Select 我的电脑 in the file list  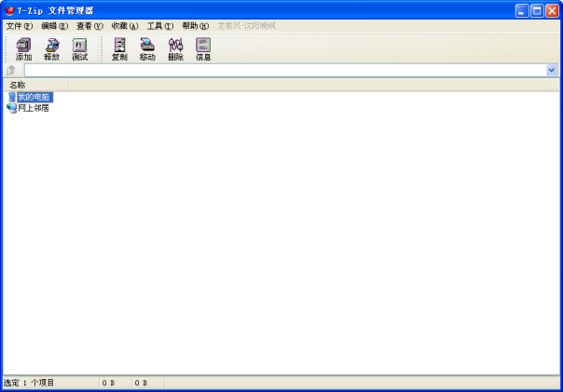point(34,97)
